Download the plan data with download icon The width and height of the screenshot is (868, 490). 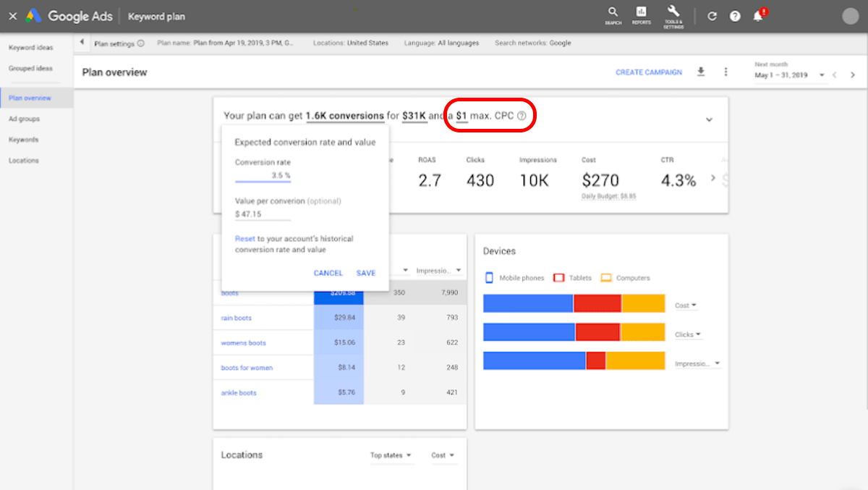tap(700, 72)
